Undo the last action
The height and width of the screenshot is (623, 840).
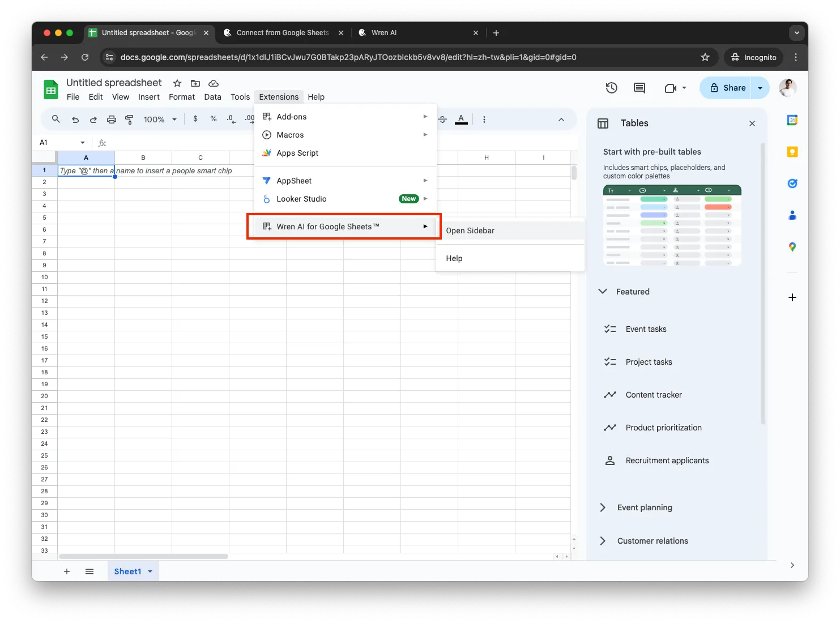75,120
